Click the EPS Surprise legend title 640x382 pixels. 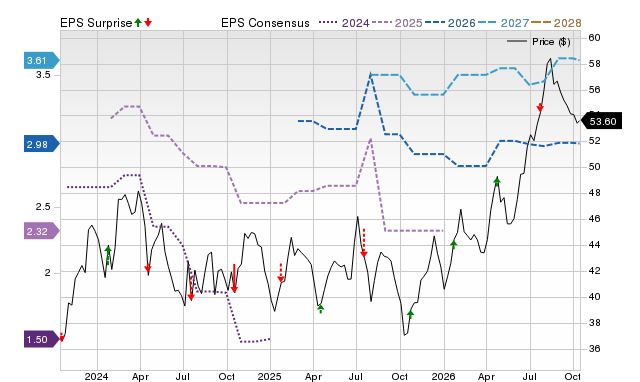96,23
